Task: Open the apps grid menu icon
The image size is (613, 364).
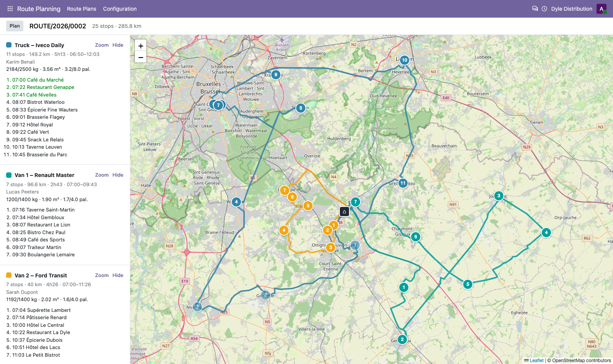Action: (10, 9)
